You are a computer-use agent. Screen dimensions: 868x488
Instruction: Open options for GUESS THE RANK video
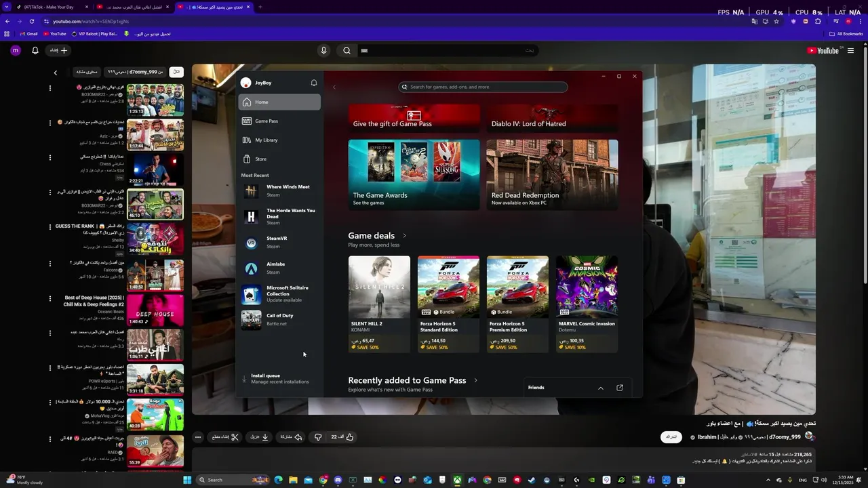pos(50,227)
